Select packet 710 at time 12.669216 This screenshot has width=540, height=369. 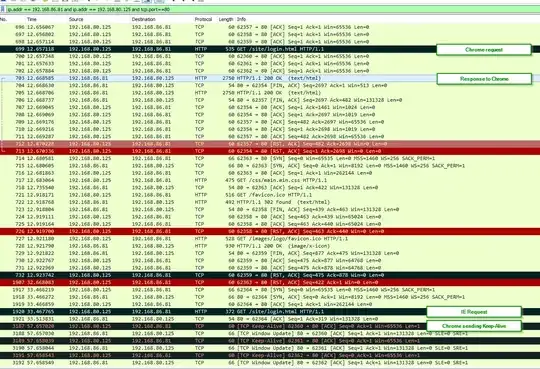tap(270, 129)
